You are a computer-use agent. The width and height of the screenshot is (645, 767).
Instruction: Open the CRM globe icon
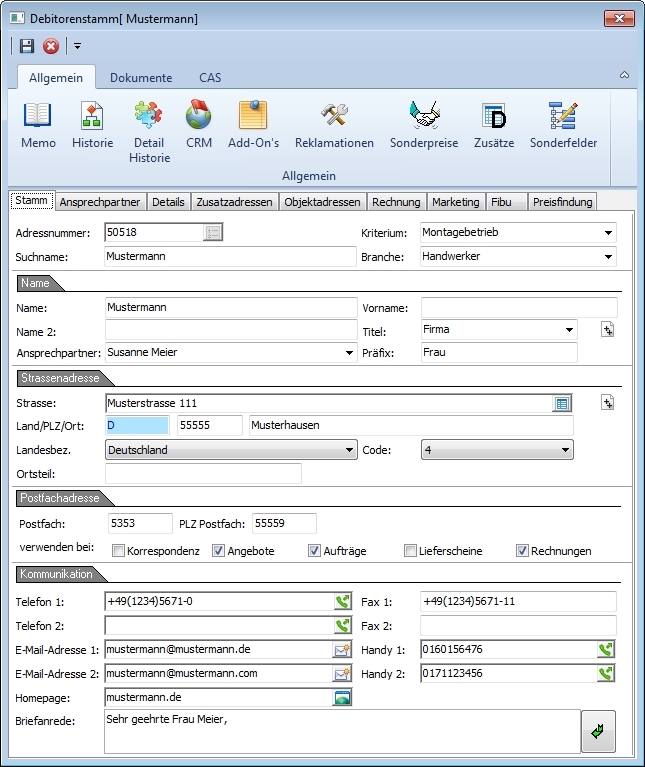[199, 114]
